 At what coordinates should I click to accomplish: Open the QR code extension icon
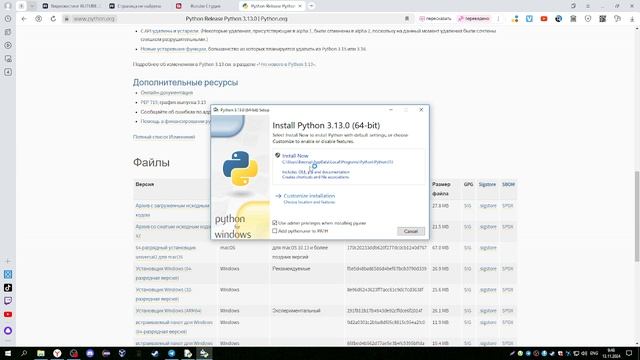click(x=602, y=19)
